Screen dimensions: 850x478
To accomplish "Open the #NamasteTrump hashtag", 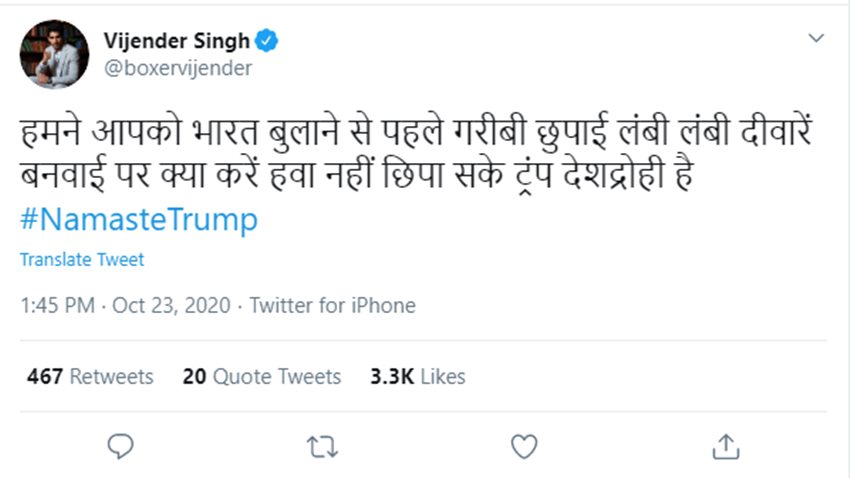I will tap(139, 219).
